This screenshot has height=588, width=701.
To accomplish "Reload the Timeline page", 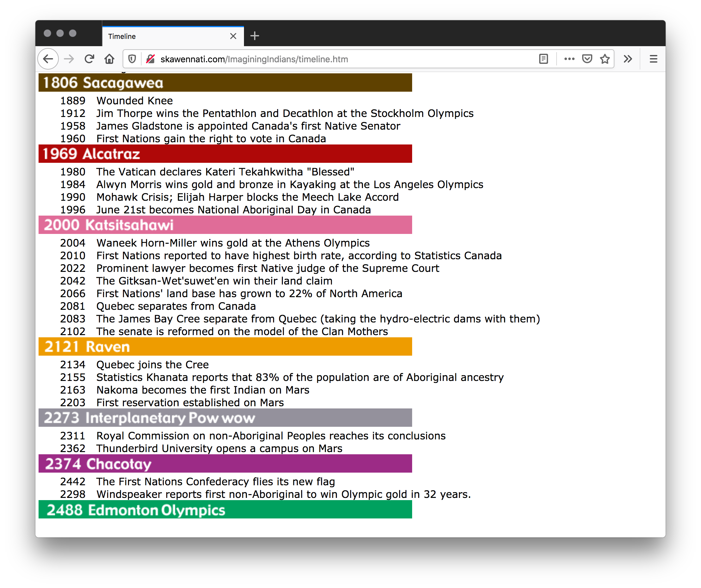I will 89,59.
